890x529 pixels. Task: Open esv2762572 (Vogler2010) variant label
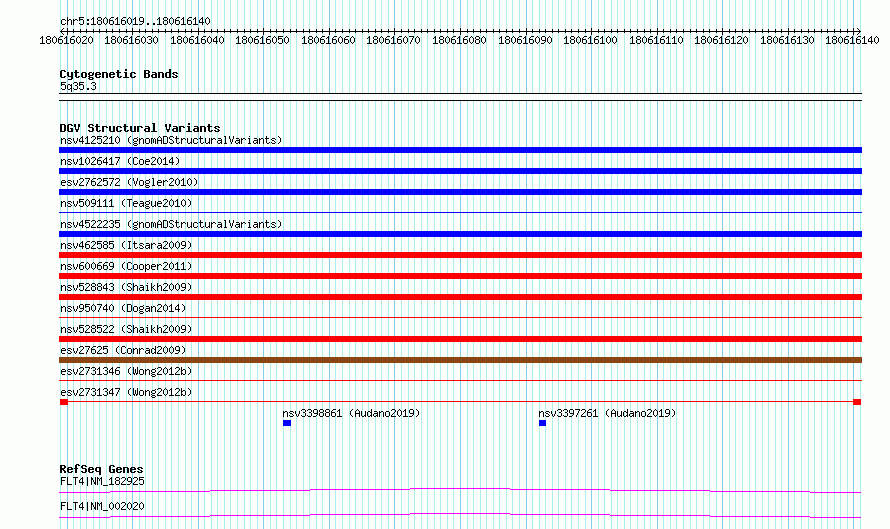(129, 182)
